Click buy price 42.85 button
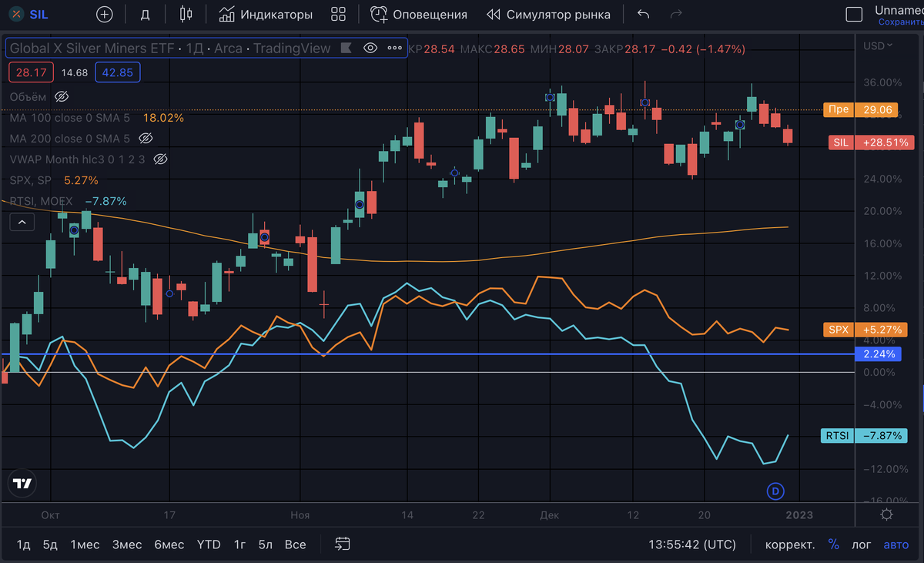The height and width of the screenshot is (563, 924). (x=118, y=72)
